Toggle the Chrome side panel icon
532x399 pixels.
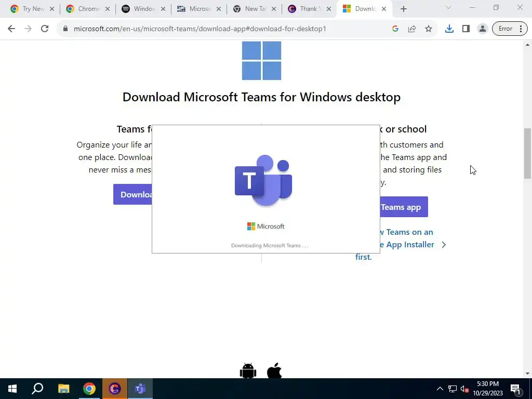pyautogui.click(x=466, y=29)
